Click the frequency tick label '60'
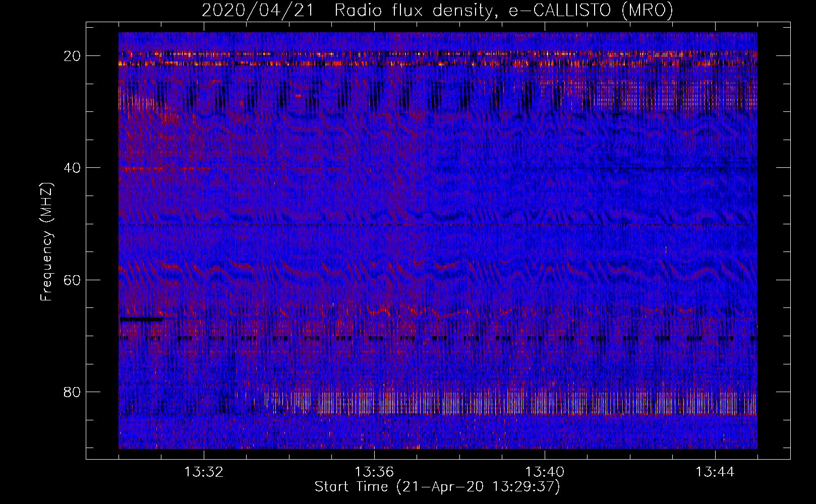 72,280
